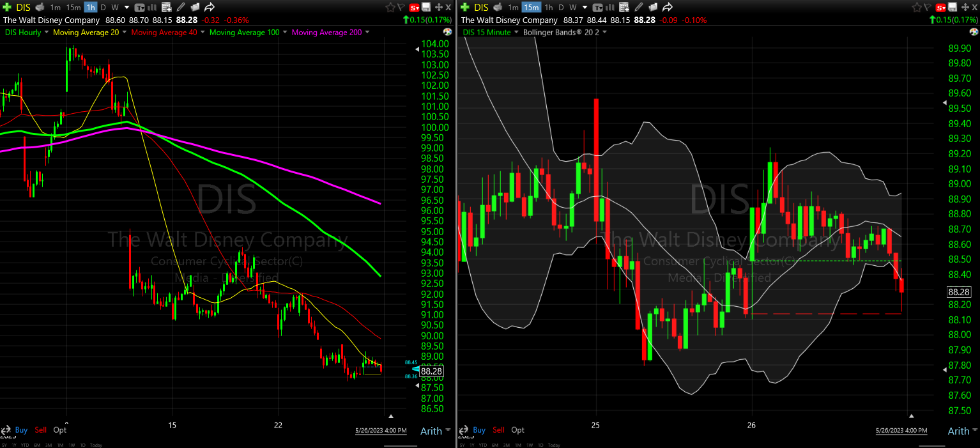The width and height of the screenshot is (980, 448).
Task: Click the move arrows icon in the left chart
Action: [439, 8]
